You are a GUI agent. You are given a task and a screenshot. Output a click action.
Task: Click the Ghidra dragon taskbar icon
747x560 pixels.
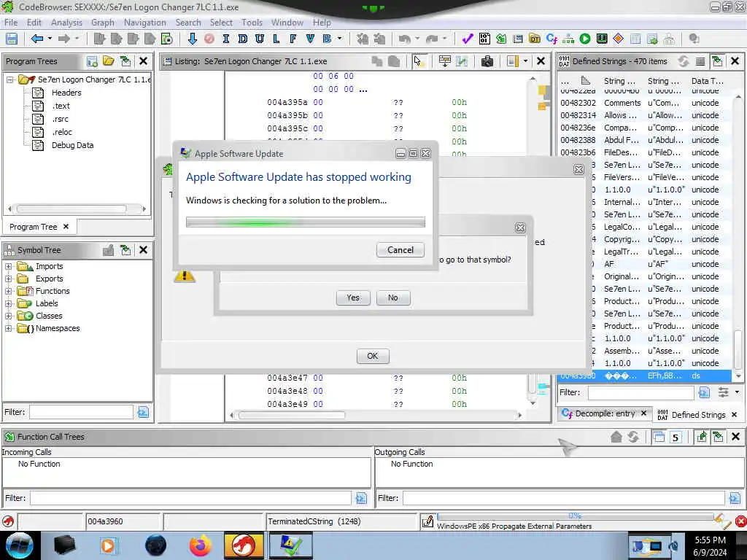pyautogui.click(x=244, y=545)
